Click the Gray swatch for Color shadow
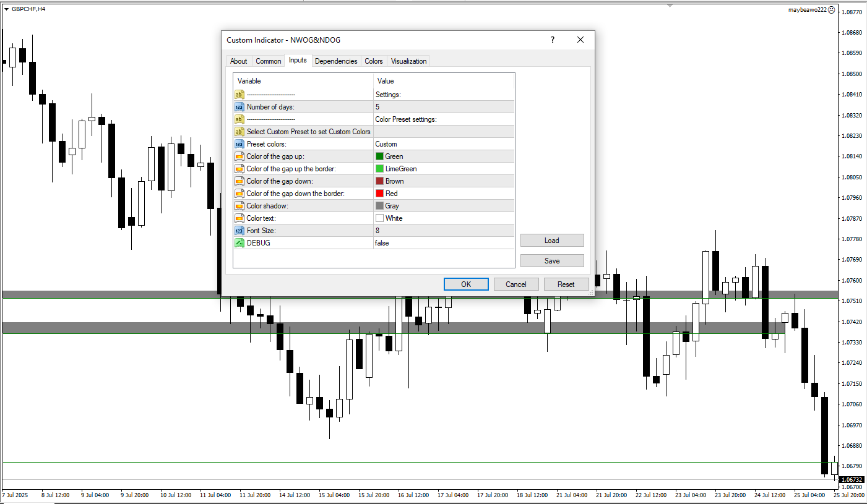This screenshot has width=867, height=504. click(x=379, y=206)
